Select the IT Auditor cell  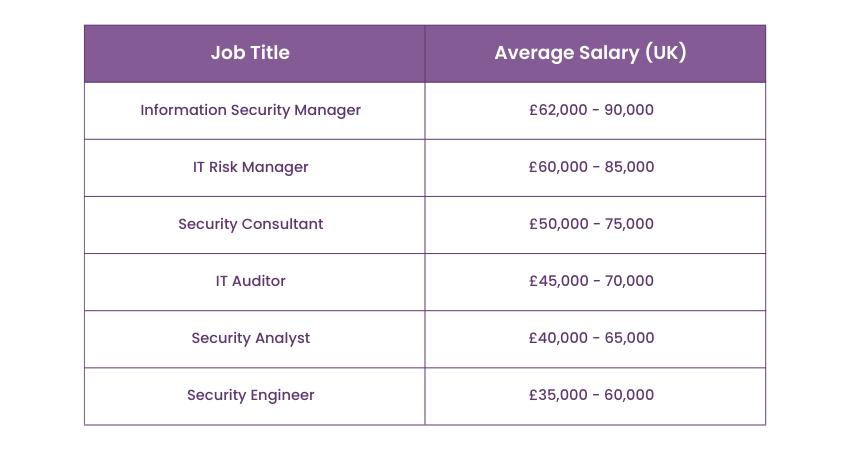click(x=250, y=281)
